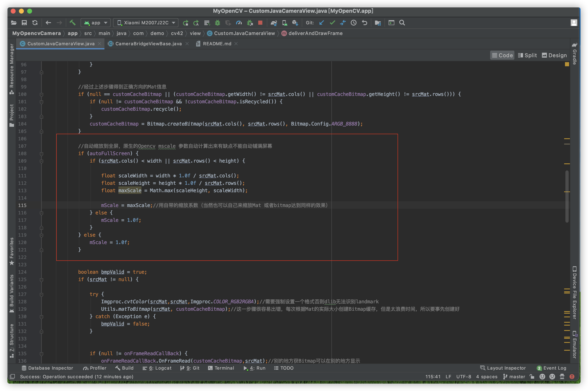Click the Search Everywhere magnifier icon
The width and height of the screenshot is (588, 391).
click(x=402, y=23)
